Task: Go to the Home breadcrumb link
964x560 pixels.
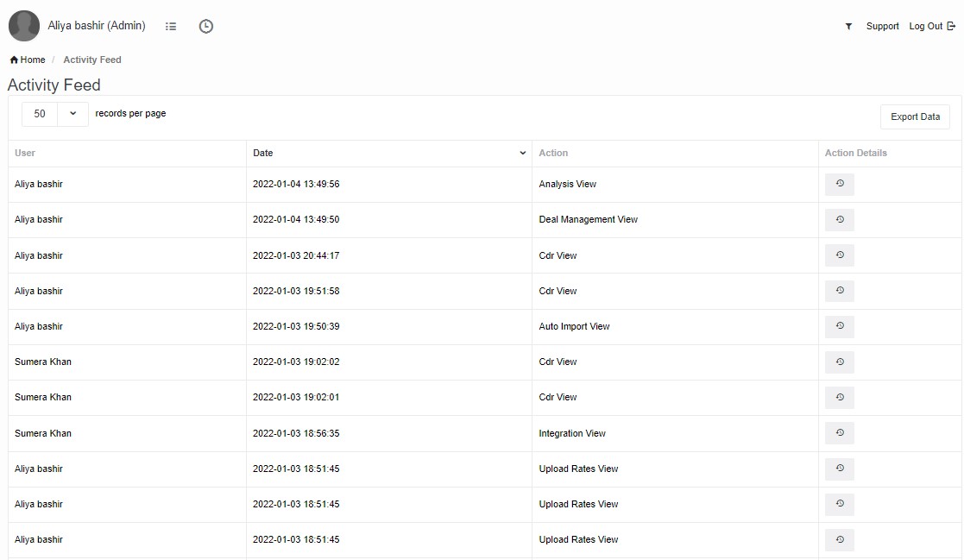Action: (x=28, y=60)
